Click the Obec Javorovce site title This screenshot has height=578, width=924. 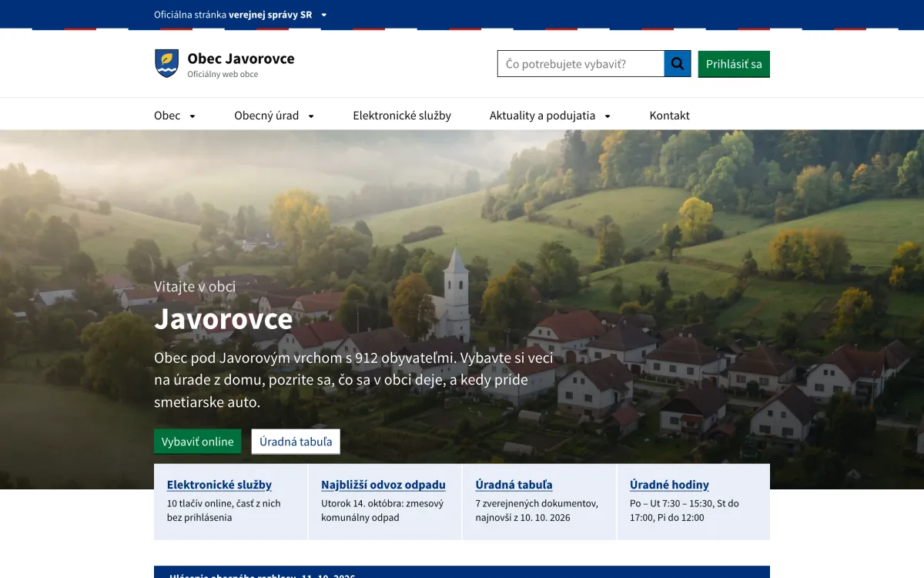[x=241, y=59]
